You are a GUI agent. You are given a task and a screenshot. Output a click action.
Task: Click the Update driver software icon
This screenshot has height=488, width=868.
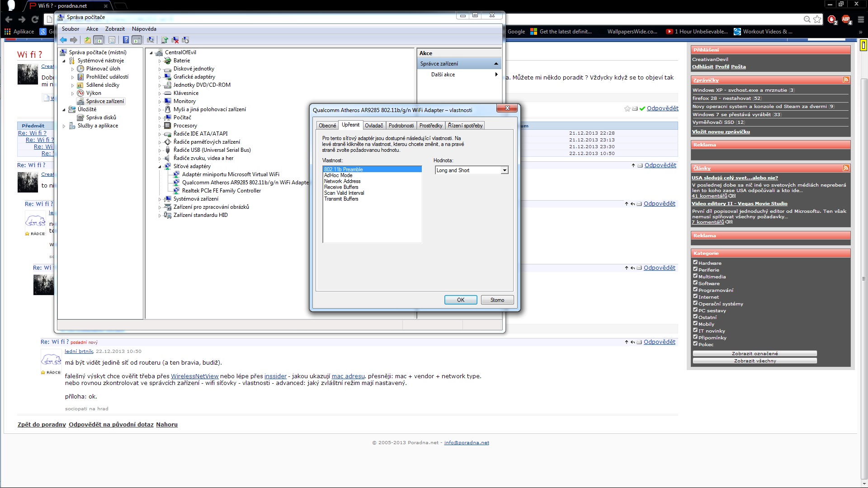[x=164, y=40]
